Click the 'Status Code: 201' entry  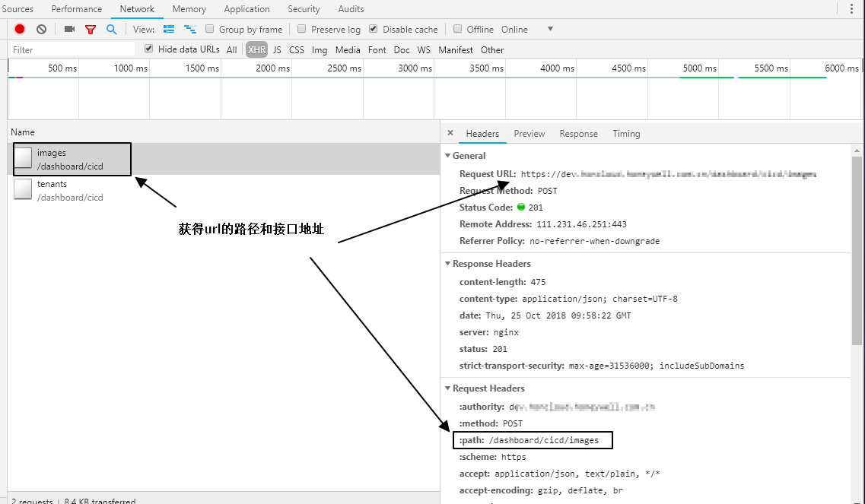[x=501, y=208]
